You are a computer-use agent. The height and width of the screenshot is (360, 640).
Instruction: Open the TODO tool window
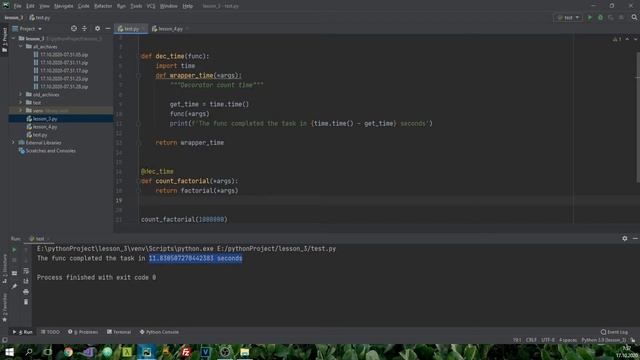(50, 332)
